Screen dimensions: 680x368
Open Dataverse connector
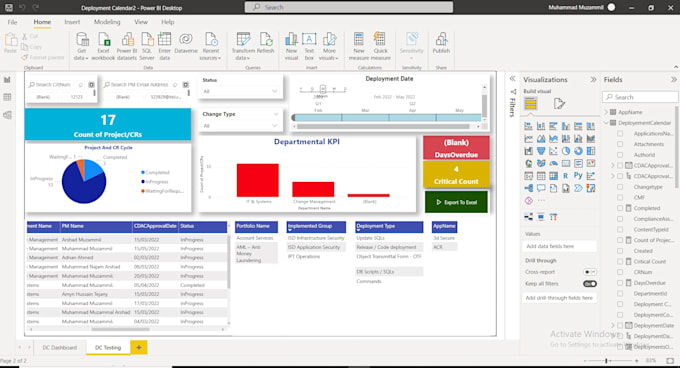coord(186,43)
